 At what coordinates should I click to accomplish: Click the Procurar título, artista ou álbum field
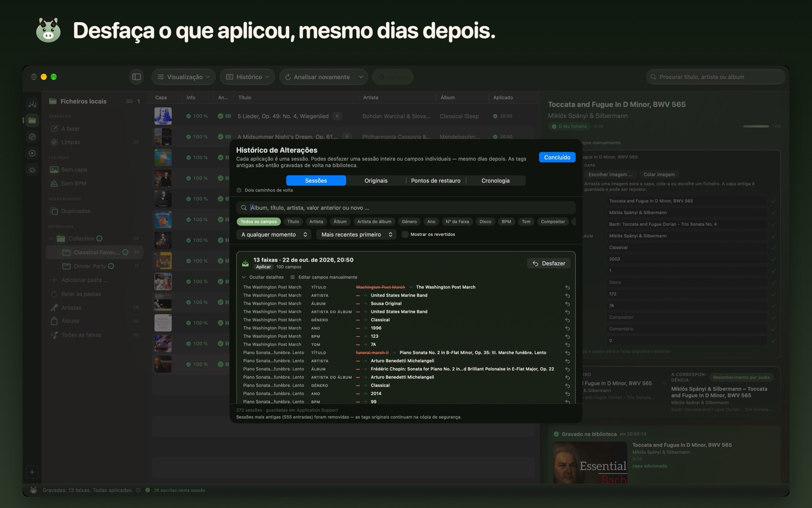point(716,77)
